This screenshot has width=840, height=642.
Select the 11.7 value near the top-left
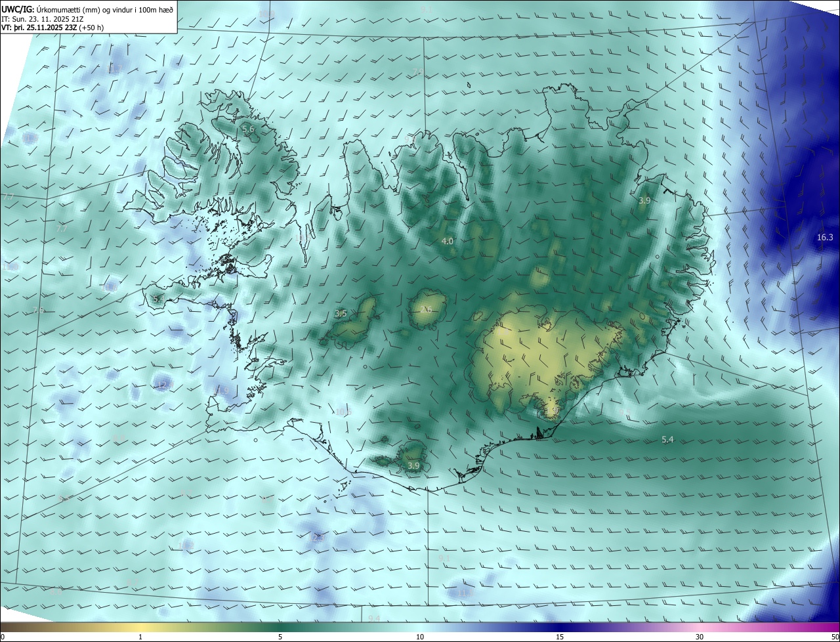(x=115, y=69)
